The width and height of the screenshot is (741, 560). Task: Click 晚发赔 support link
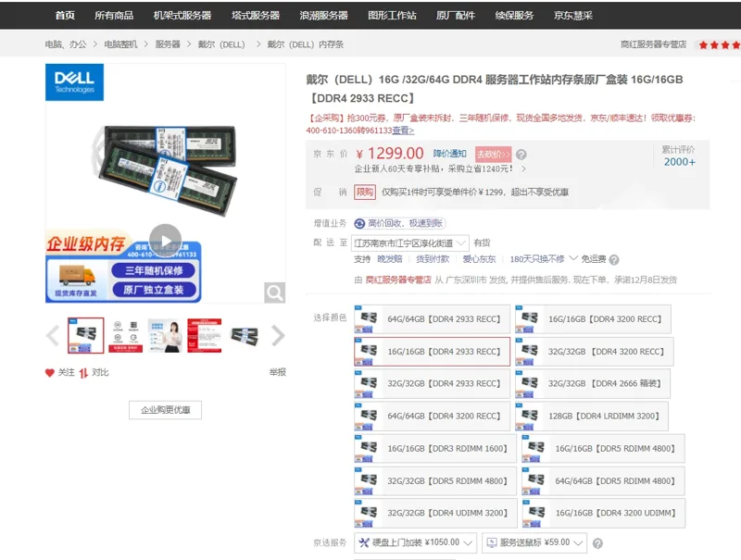point(390,259)
